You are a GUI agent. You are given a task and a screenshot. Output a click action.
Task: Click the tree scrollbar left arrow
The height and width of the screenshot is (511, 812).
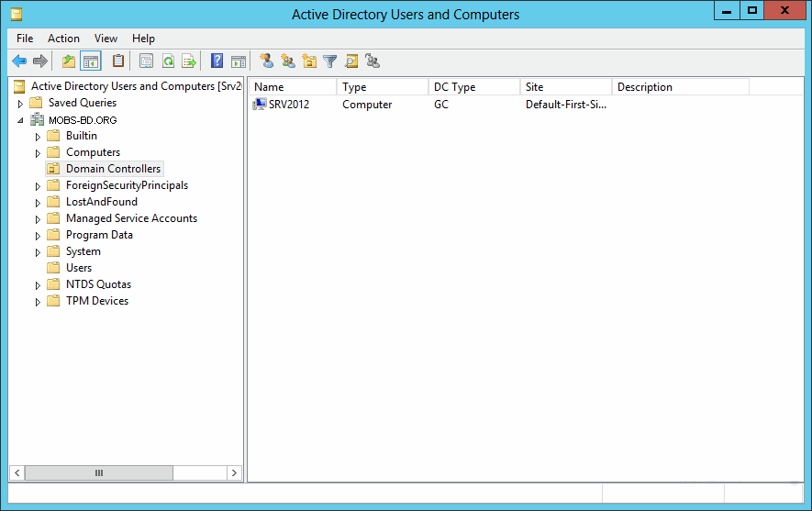17,472
